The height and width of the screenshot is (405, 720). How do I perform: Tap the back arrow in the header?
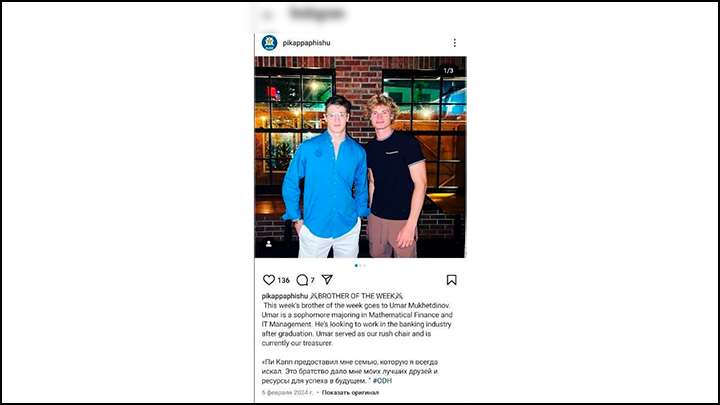(267, 15)
